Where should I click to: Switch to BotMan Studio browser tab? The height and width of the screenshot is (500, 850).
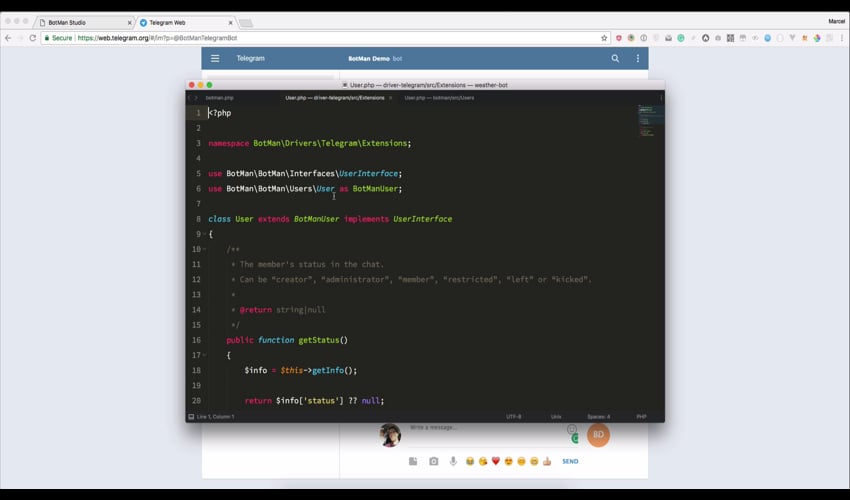click(x=86, y=23)
